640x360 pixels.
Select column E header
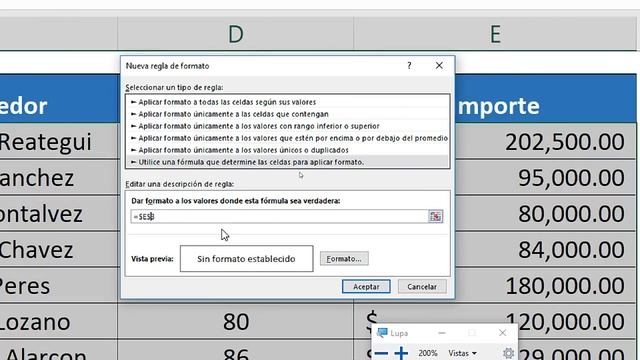coord(495,34)
